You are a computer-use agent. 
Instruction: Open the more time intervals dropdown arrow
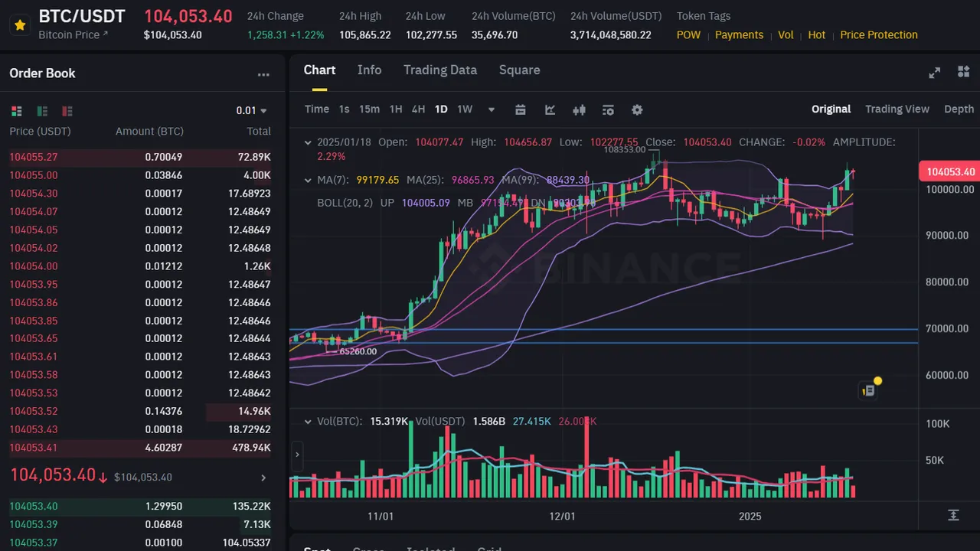pyautogui.click(x=492, y=109)
